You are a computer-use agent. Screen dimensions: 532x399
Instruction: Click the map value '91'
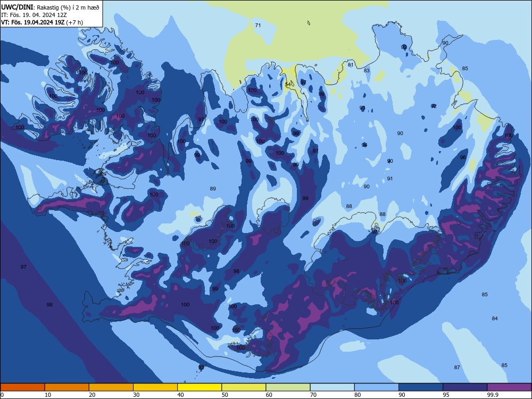(390, 178)
